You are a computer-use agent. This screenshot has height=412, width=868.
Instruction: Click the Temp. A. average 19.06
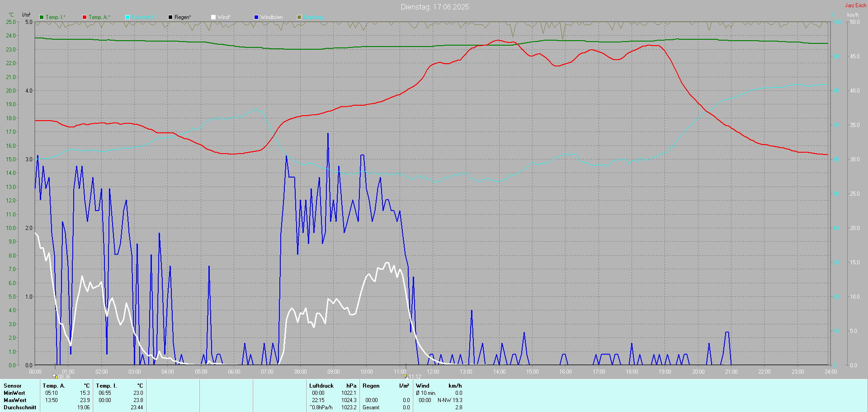pyautogui.click(x=84, y=407)
